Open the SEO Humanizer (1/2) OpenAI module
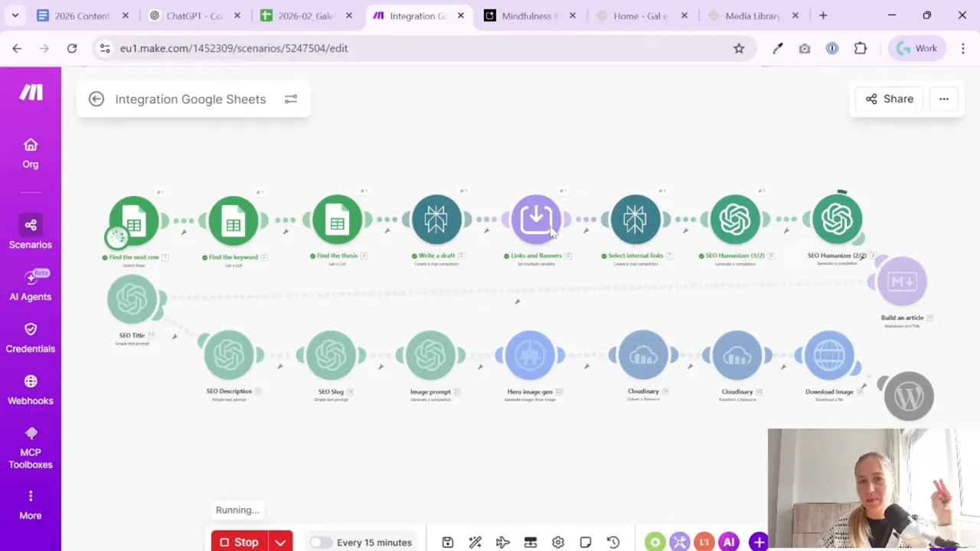 coord(735,220)
